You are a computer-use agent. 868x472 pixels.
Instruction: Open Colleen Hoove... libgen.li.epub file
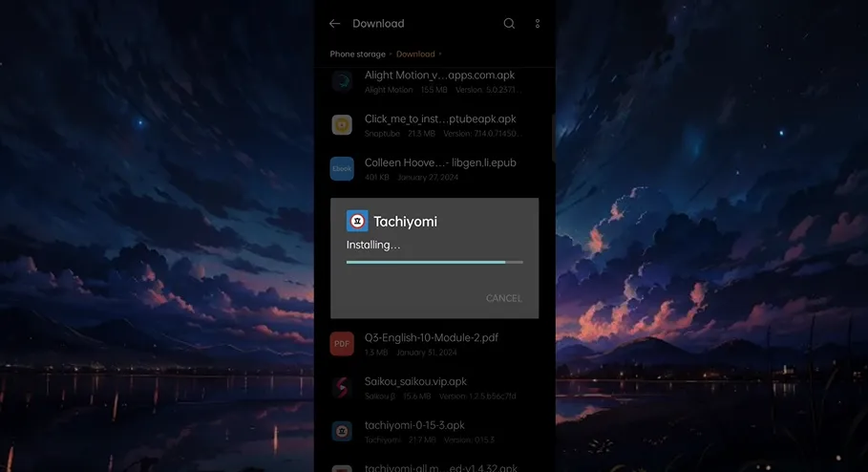point(440,162)
